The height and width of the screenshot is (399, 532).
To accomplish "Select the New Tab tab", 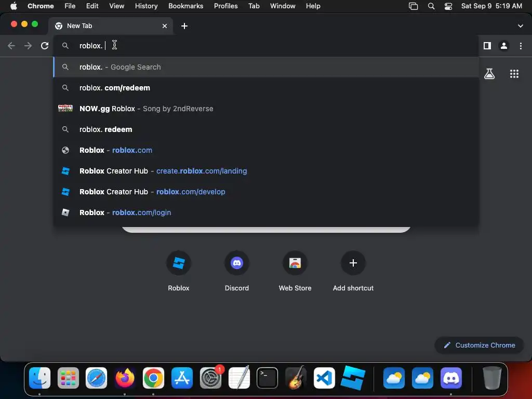I will pos(110,26).
